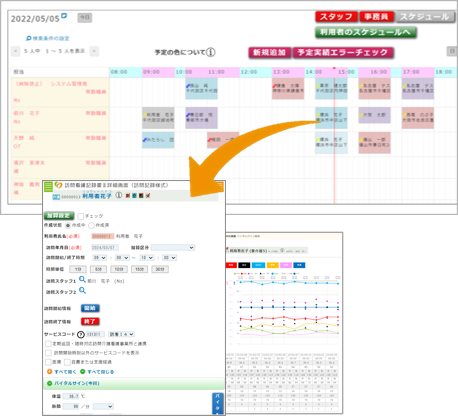Click the info icon next to 予定の色について
458x416 pixels.
[211, 52]
